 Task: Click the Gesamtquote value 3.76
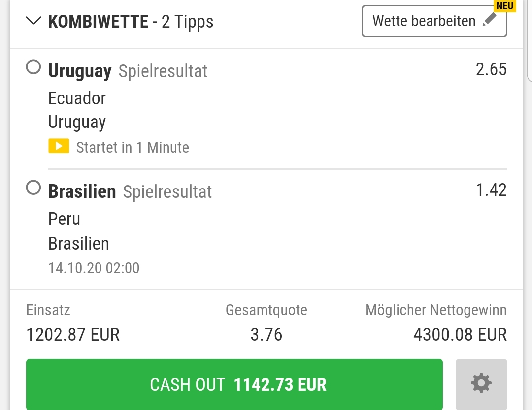(266, 335)
